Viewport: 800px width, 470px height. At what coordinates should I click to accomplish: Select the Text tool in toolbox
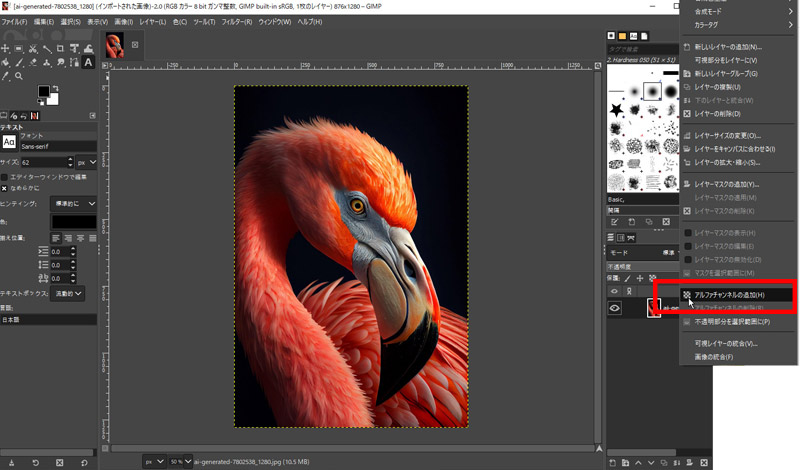[89, 62]
